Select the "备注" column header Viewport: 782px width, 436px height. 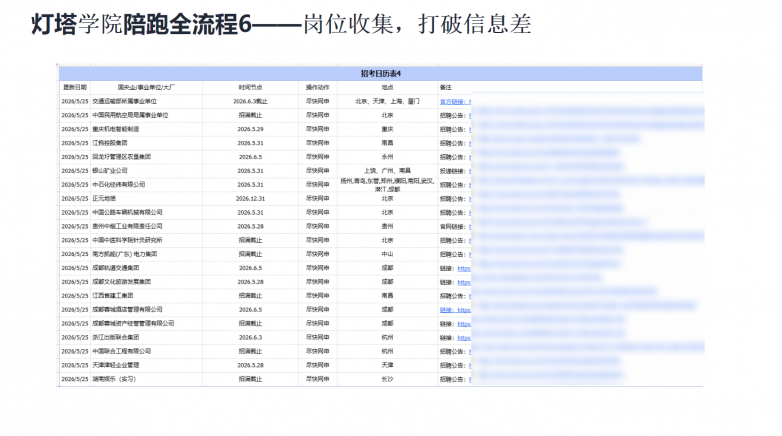[446, 87]
